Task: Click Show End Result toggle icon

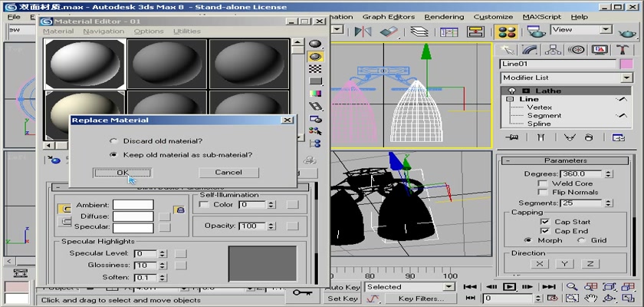Action: click(541, 137)
